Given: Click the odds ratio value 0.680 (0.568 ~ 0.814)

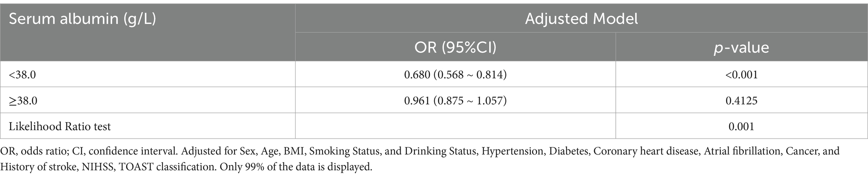Looking at the screenshot, I should (455, 75).
